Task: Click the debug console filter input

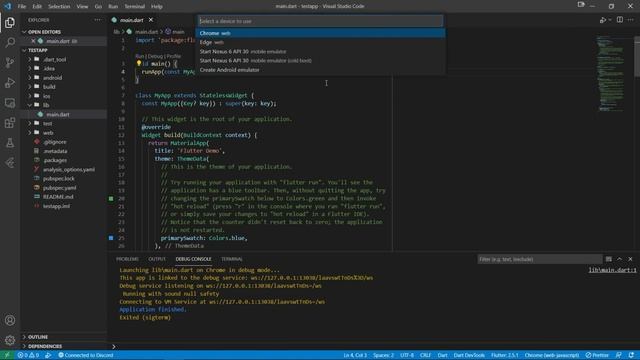Action: point(540,259)
